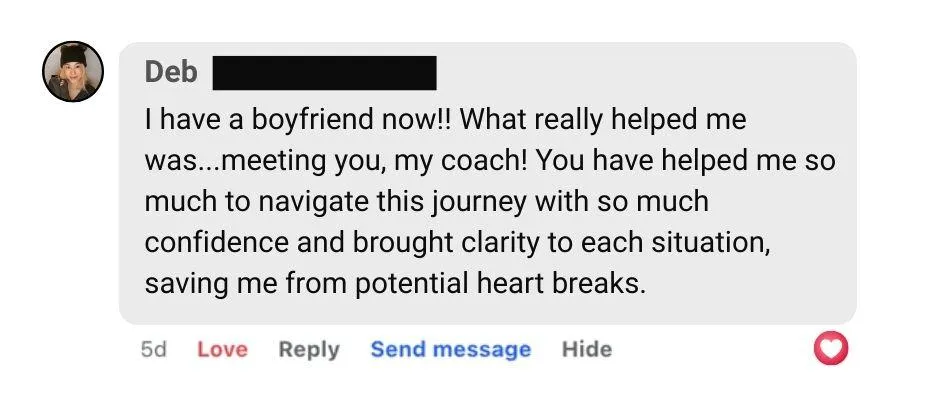Reply to Deb's comment
Screen dimensions: 940x420
point(309,349)
